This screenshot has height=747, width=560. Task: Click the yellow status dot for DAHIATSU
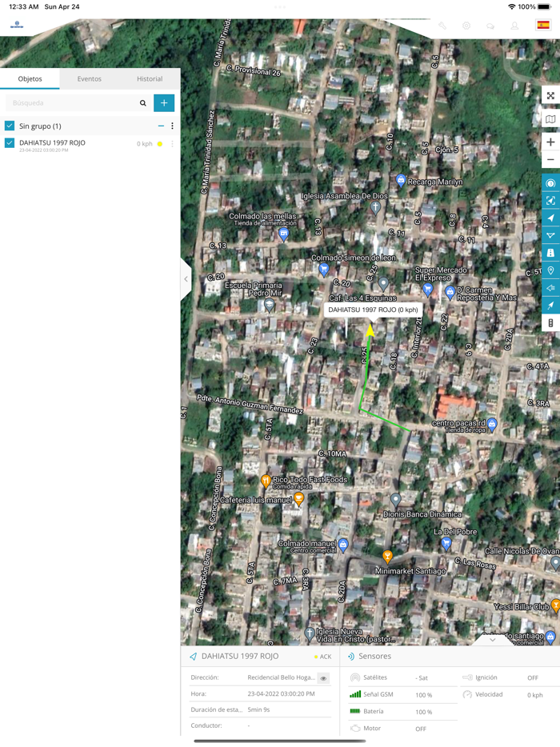click(160, 144)
